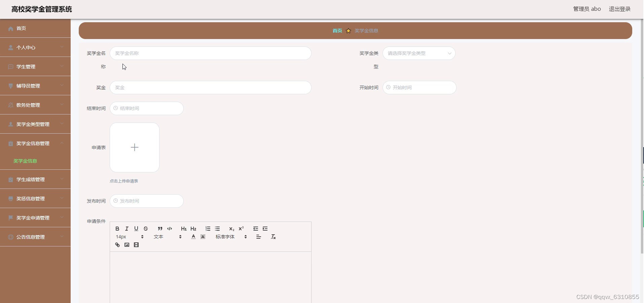644x303 pixels.
Task: Open text color picker
Action: pos(193,237)
